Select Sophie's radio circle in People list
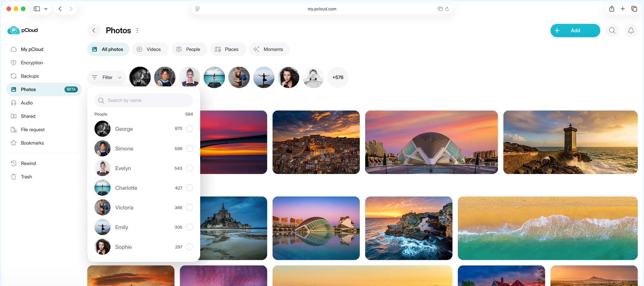This screenshot has height=286, width=644. click(189, 247)
